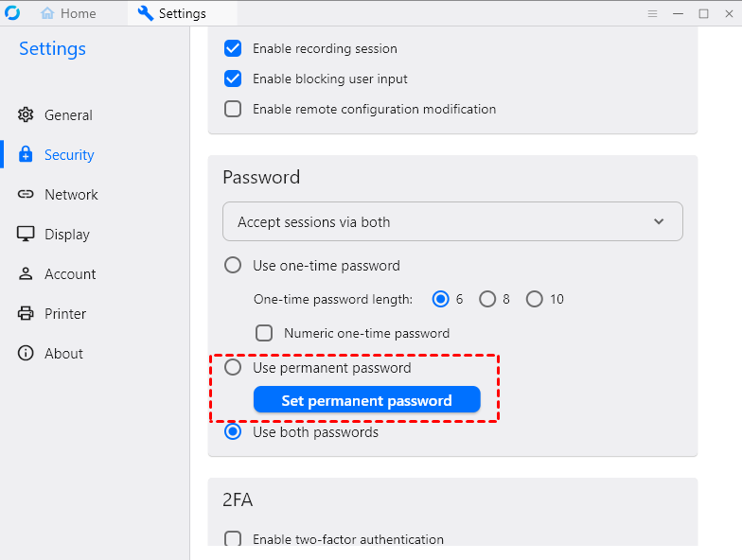Choose Use permanent password radio button

(233, 368)
